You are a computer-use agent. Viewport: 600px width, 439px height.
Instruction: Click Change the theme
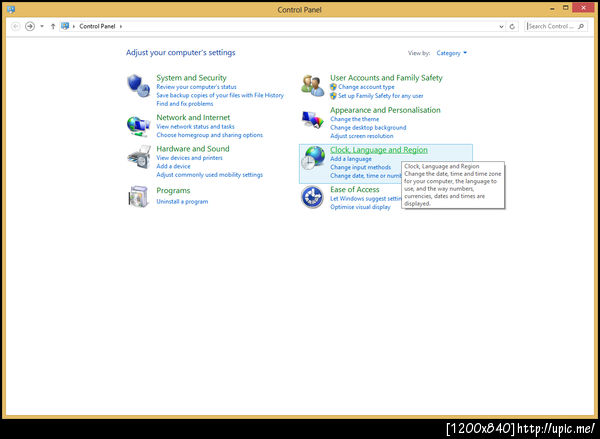coord(355,119)
